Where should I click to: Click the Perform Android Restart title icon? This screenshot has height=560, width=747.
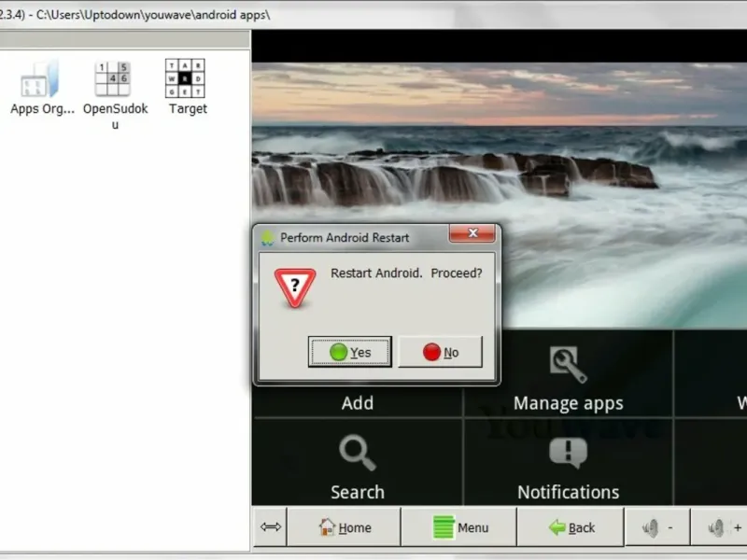click(x=268, y=238)
